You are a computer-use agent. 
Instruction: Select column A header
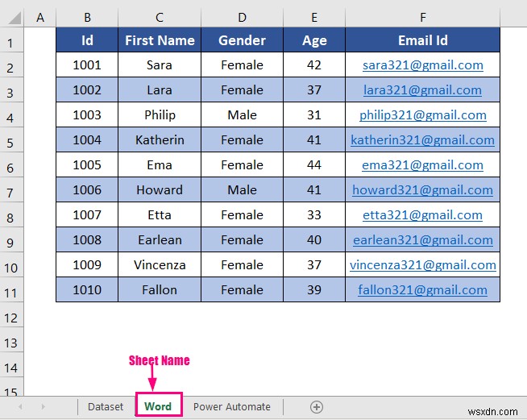[40, 18]
